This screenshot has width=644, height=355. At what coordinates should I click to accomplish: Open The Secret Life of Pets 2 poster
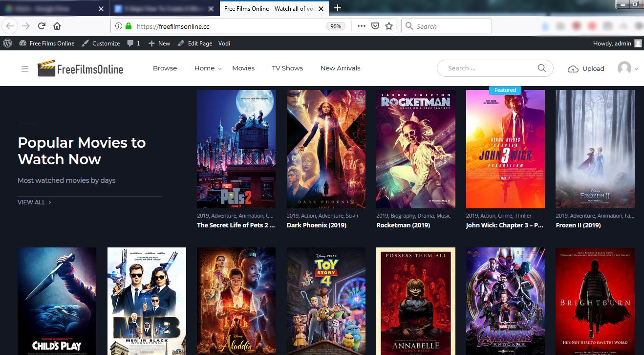(236, 149)
